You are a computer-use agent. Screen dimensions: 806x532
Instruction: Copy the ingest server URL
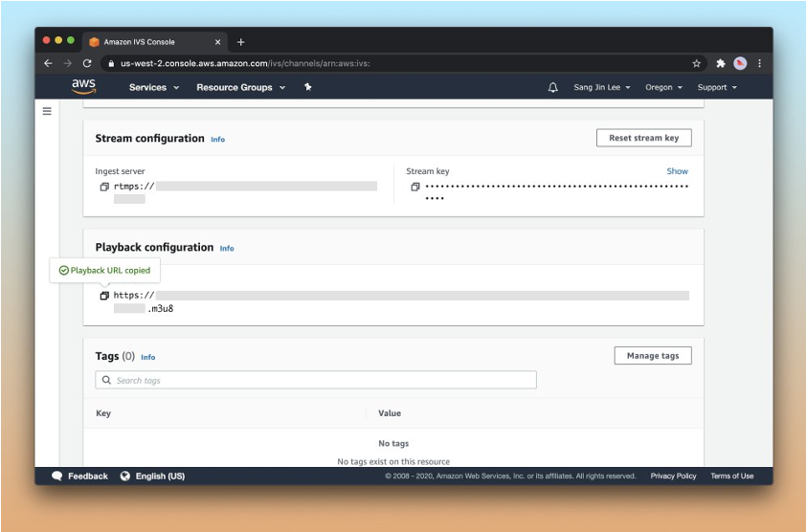coord(104,187)
